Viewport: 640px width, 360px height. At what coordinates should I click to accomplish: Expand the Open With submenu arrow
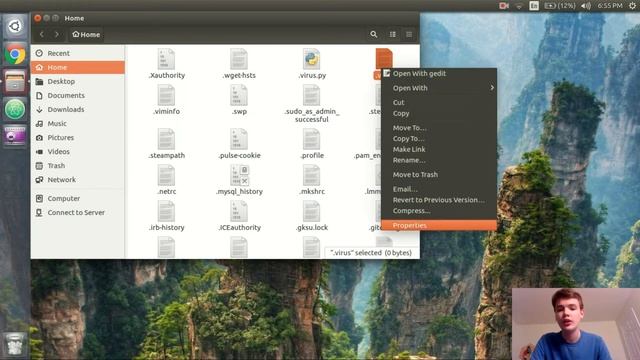coord(492,88)
